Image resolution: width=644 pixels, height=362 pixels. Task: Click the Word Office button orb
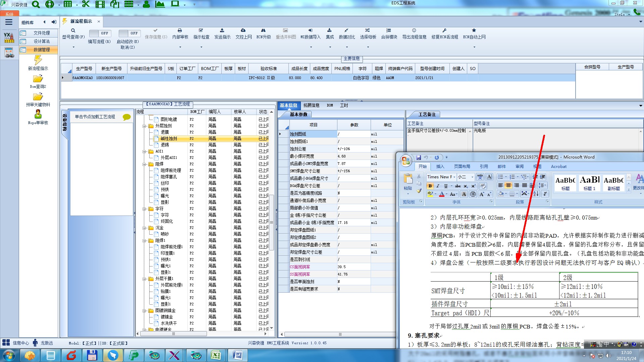406,161
